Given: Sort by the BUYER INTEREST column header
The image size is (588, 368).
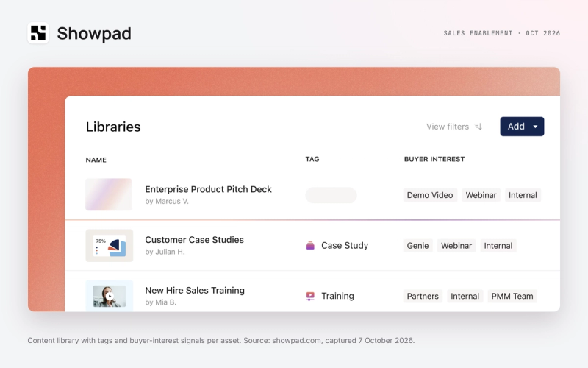Looking at the screenshot, I should [x=434, y=159].
